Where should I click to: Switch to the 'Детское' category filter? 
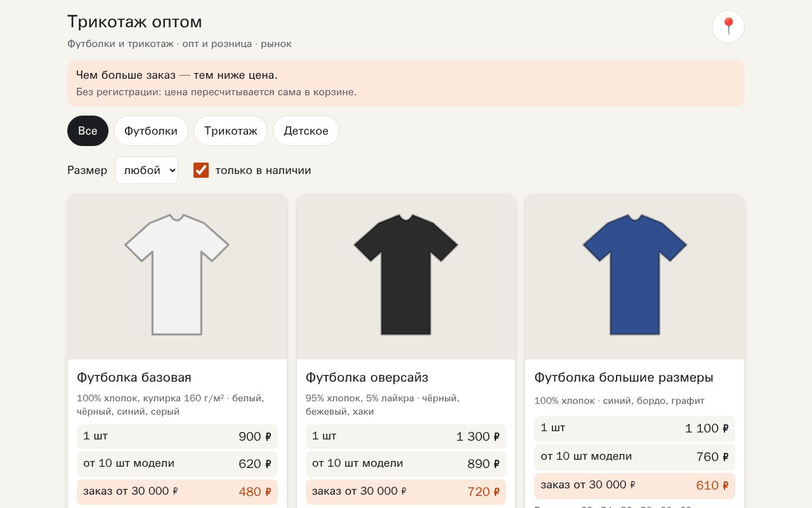click(306, 131)
